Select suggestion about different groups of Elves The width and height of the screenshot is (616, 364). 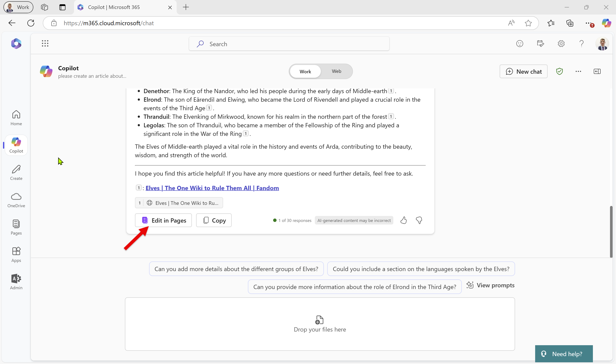tap(236, 269)
